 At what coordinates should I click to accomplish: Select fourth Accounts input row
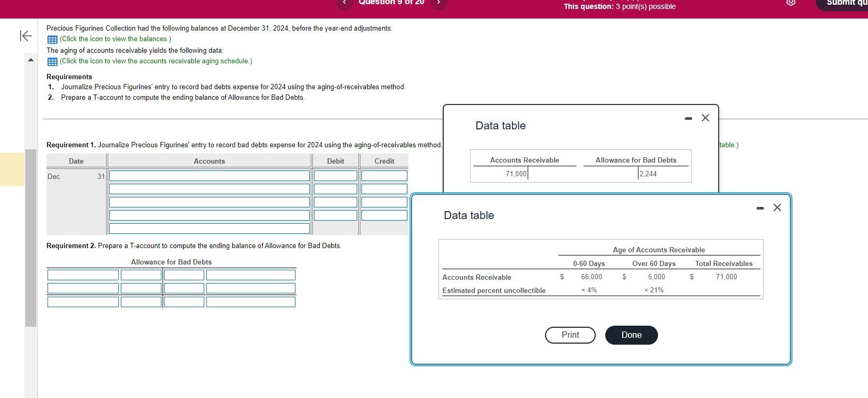[209, 215]
